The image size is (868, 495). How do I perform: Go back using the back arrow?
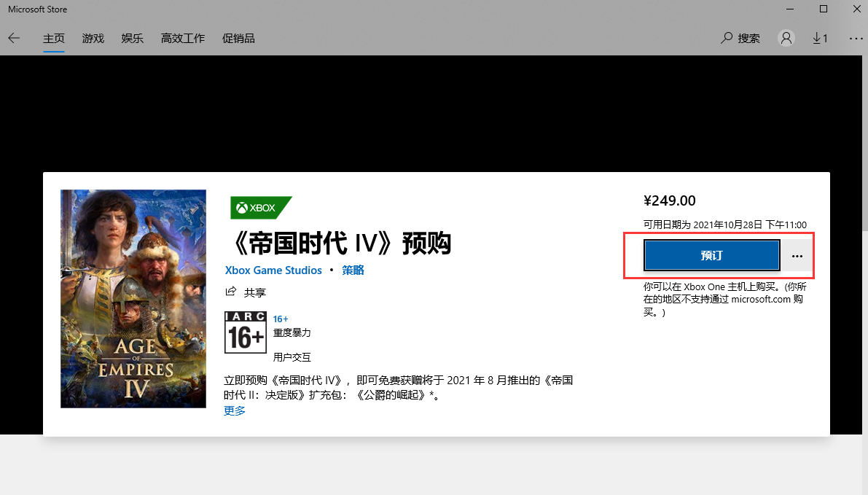click(x=14, y=38)
